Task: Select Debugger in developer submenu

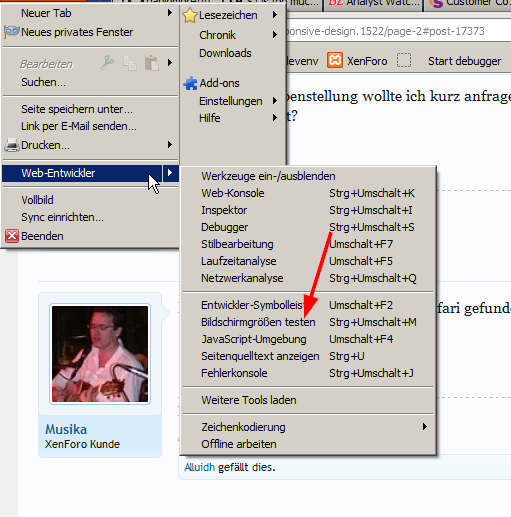Action: pyautogui.click(x=308, y=227)
